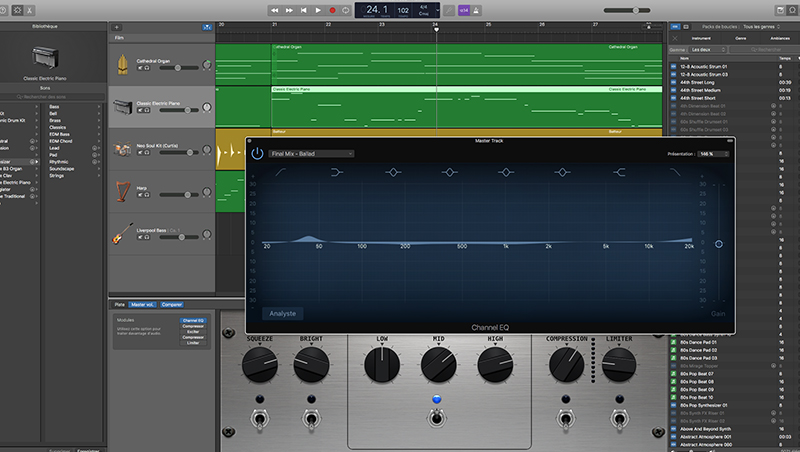The image size is (800, 452).
Task: Click the loop browser Rechercher search field
Action: coord(764,49)
